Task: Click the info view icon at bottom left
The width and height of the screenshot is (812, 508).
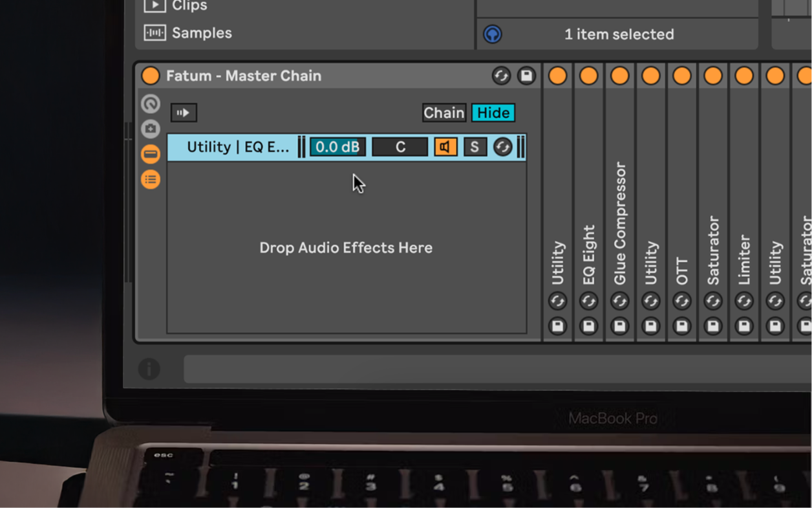Action: (x=149, y=369)
